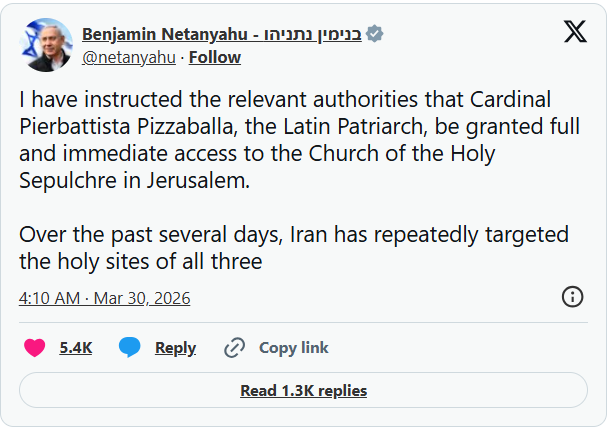The height and width of the screenshot is (441, 615).
Task: Click the paragraph starting "Over the past"
Action: tap(293, 249)
